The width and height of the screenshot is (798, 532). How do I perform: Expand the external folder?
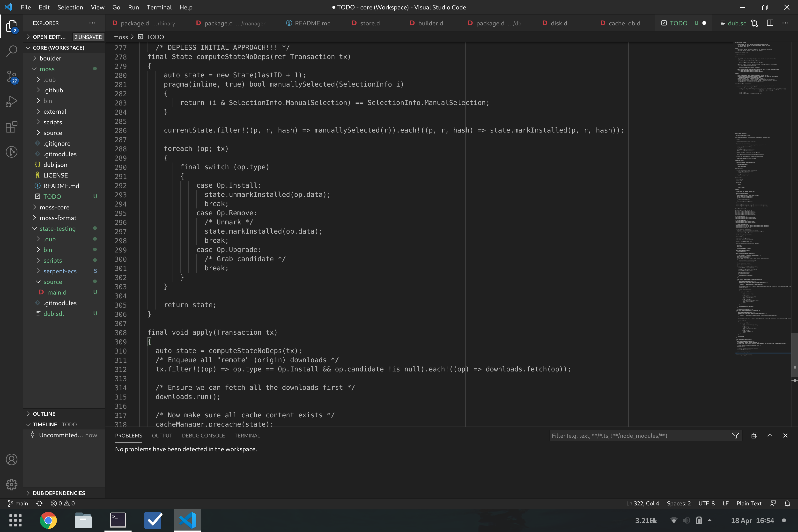64,112
